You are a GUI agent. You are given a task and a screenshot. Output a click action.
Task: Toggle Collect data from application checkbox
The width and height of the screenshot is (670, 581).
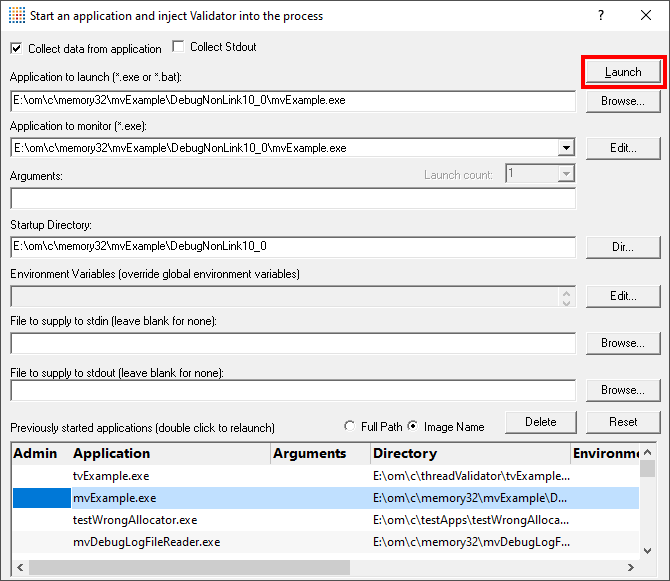tap(16, 48)
